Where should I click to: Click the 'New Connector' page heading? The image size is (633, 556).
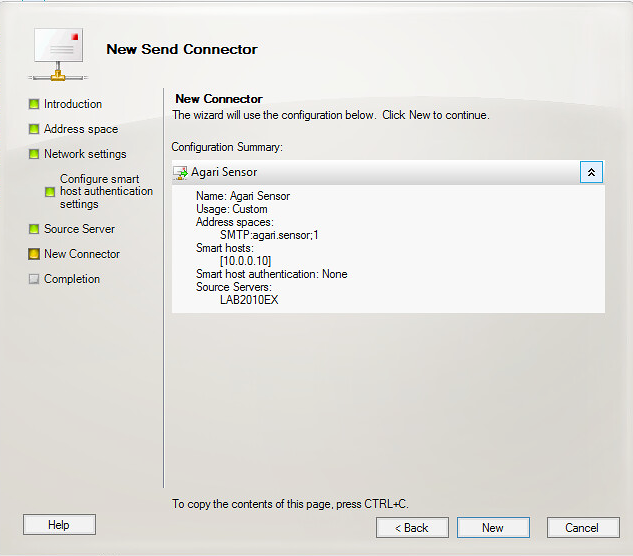click(219, 99)
